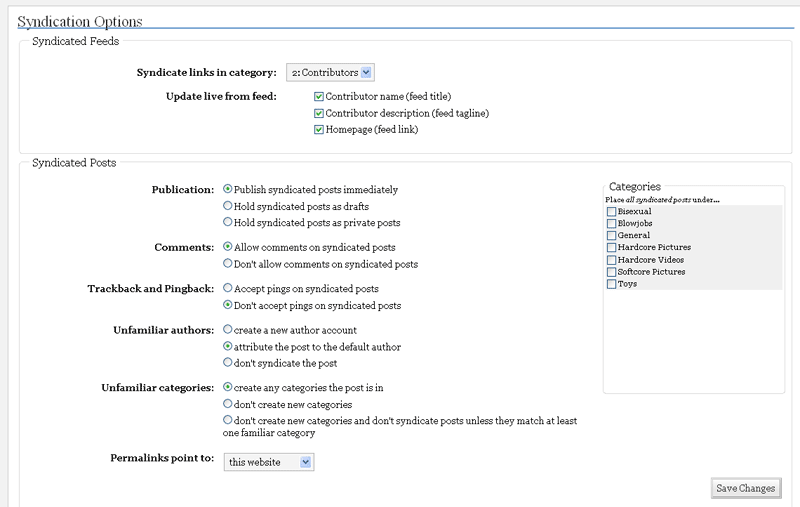
Task: Click the Syndicated Feeds group label
Action: (x=76, y=41)
